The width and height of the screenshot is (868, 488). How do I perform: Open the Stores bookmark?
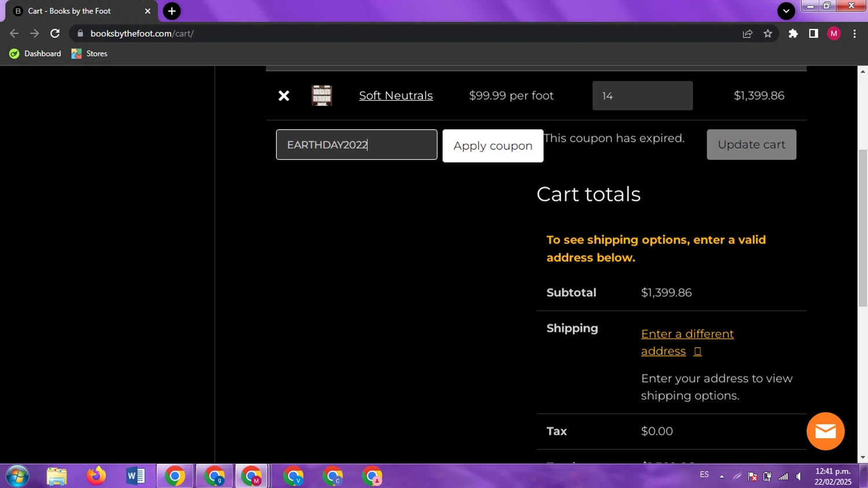click(90, 53)
